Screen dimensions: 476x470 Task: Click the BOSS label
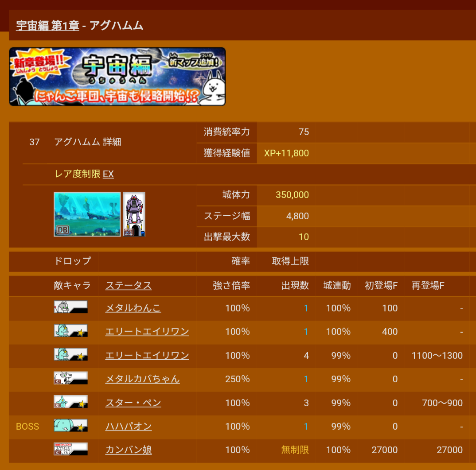(x=27, y=427)
